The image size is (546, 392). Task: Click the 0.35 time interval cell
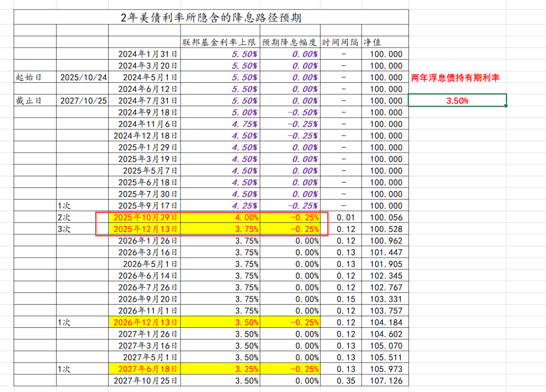point(341,380)
